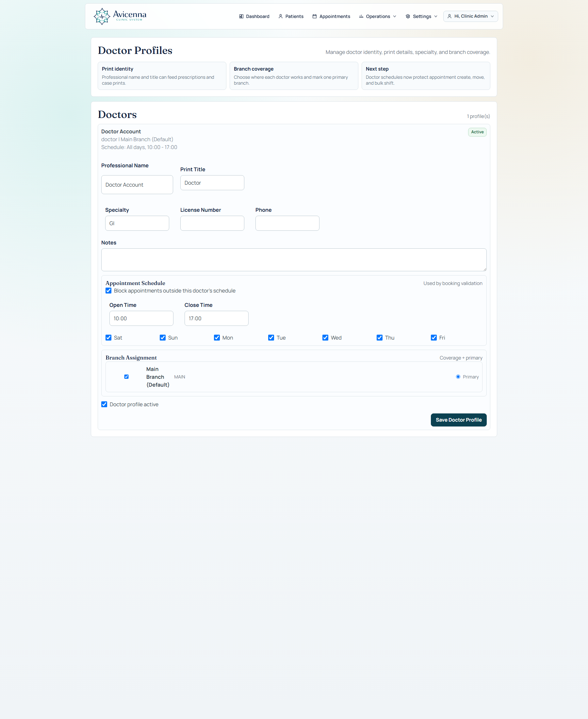Click the Dashboard grid icon
This screenshot has width=588, height=719.
[x=241, y=16]
